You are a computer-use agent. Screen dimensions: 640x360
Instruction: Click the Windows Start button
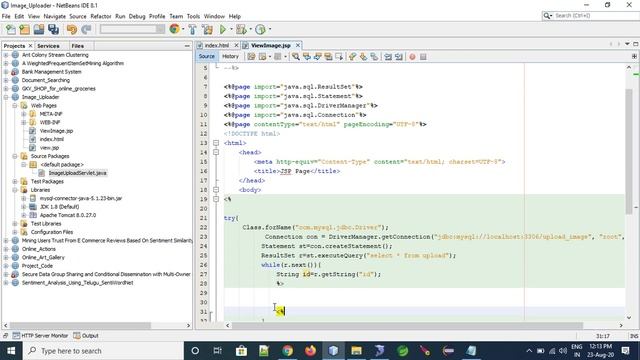[x=11, y=351]
